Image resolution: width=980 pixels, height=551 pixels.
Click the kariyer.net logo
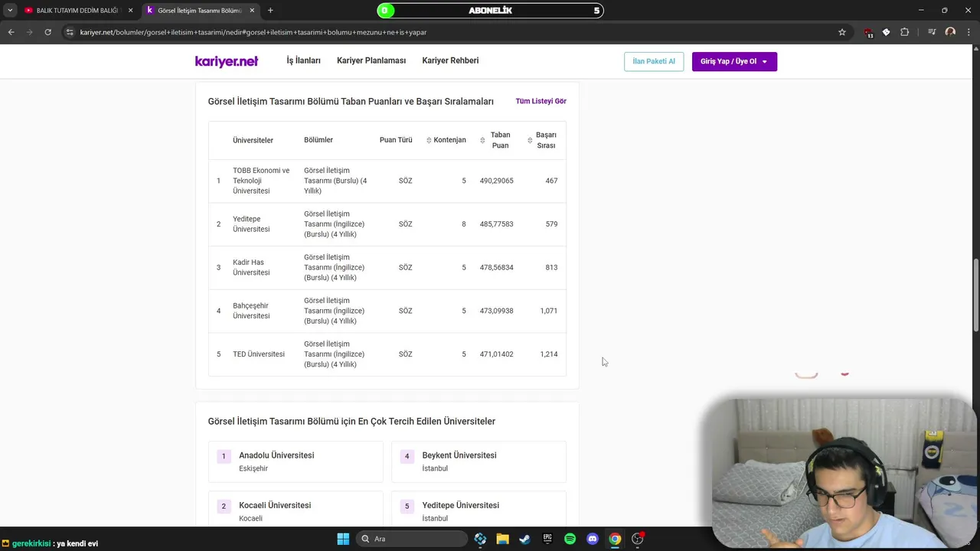[227, 61]
